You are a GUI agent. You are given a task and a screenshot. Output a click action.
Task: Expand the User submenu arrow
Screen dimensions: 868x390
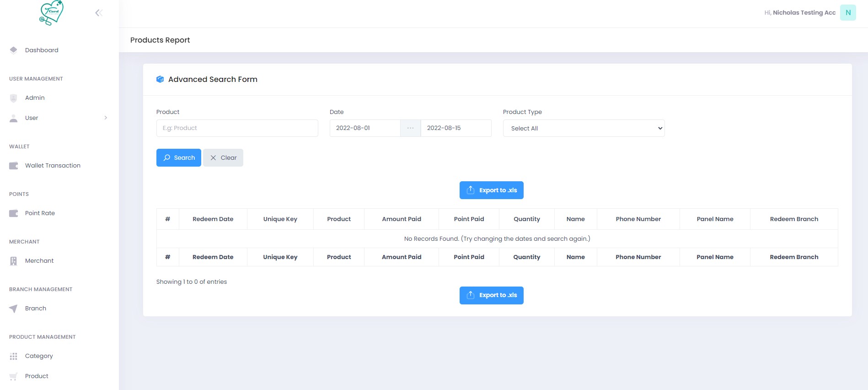[x=106, y=118]
